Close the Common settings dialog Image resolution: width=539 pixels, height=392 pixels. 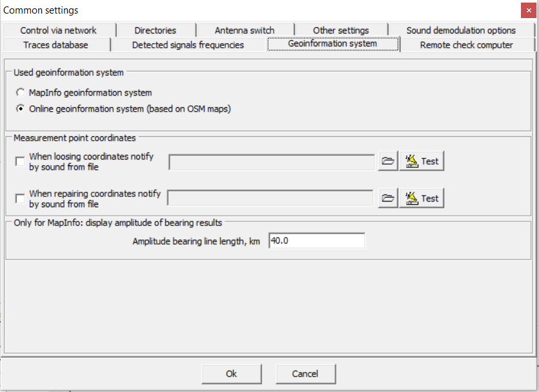(529, 10)
